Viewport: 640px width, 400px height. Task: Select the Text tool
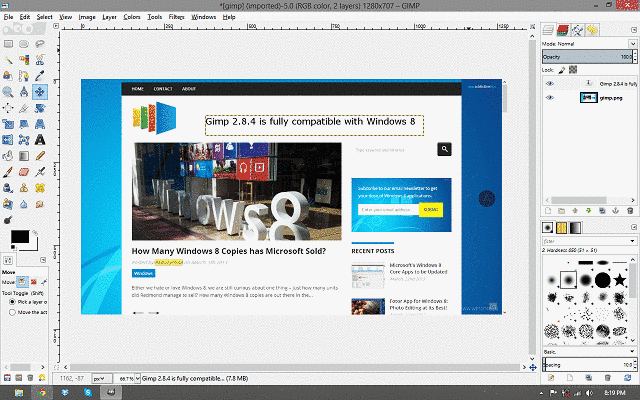tap(40, 140)
